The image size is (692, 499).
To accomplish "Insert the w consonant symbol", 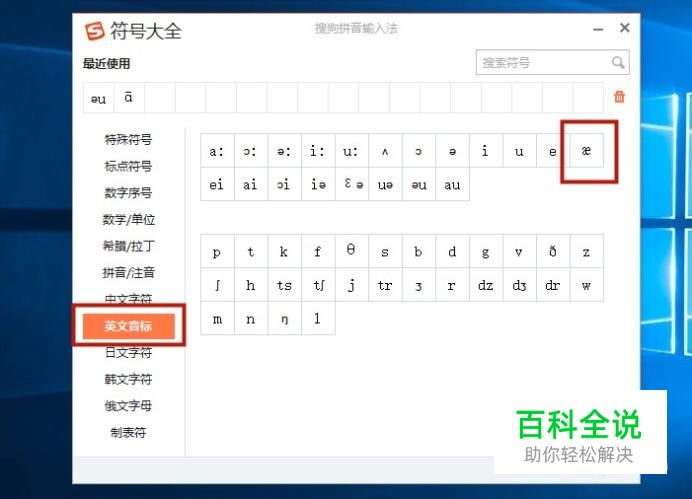I will tap(586, 285).
